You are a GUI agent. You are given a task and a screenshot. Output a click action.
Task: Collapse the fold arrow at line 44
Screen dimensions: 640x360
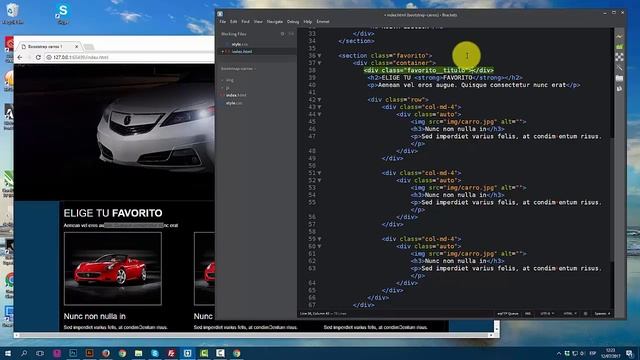tap(319, 114)
